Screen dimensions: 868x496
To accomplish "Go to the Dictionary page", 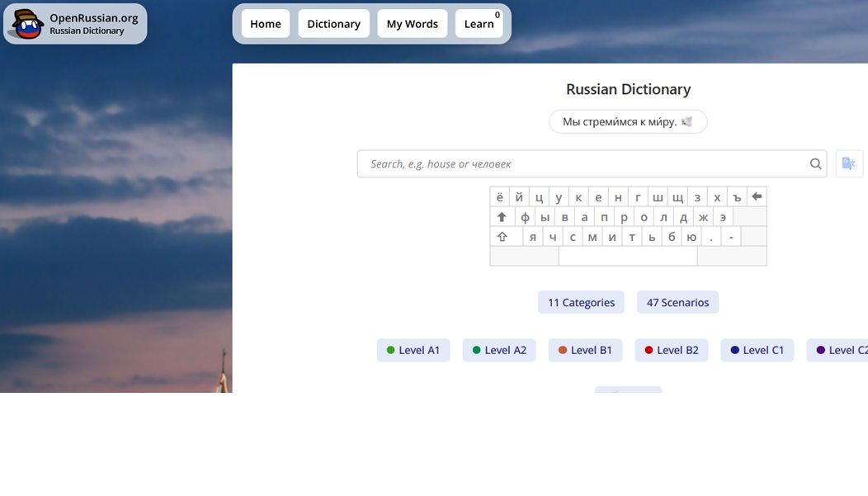I will (x=333, y=24).
